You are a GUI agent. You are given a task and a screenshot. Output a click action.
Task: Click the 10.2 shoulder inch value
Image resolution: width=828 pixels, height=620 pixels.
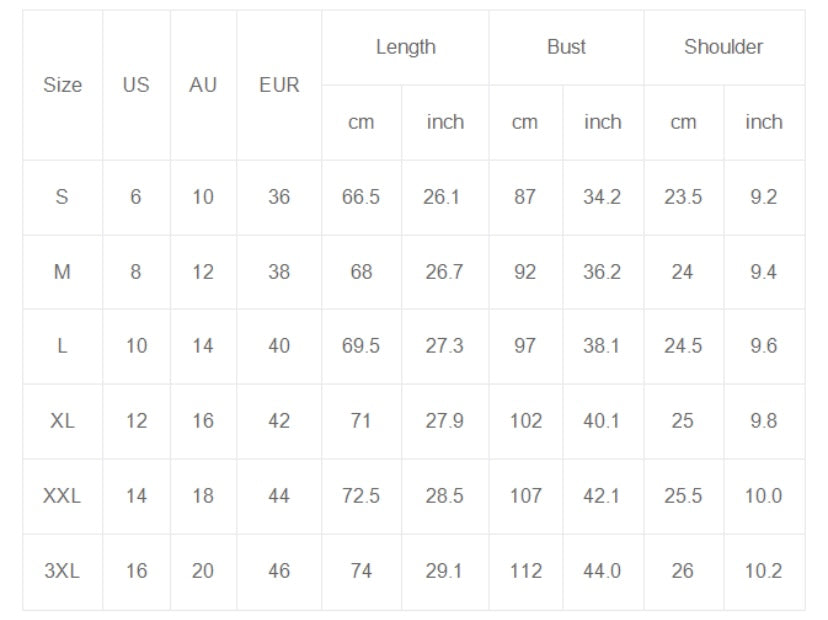coord(763,571)
